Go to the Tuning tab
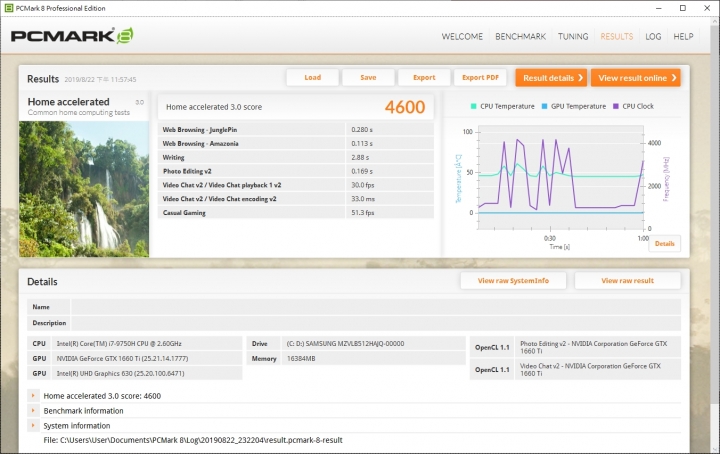This screenshot has height=454, width=720. [x=573, y=36]
